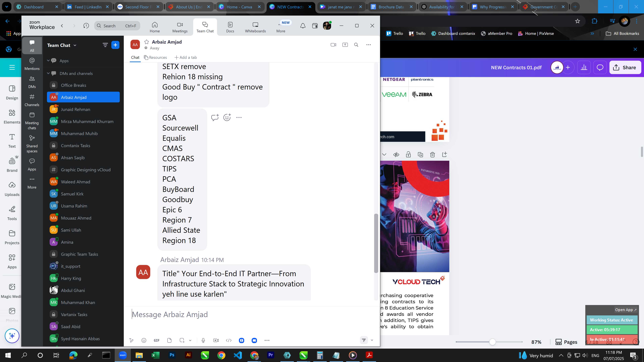644x362 pixels.
Task: Open the Graphic Designing vCloud channel
Action: point(83,170)
